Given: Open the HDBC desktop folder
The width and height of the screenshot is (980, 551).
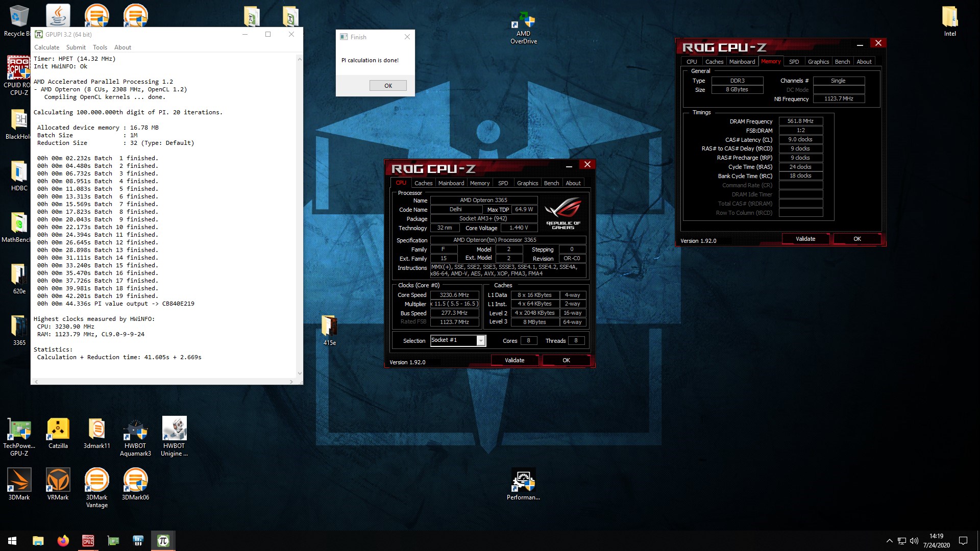Looking at the screenshot, I should tap(19, 176).
